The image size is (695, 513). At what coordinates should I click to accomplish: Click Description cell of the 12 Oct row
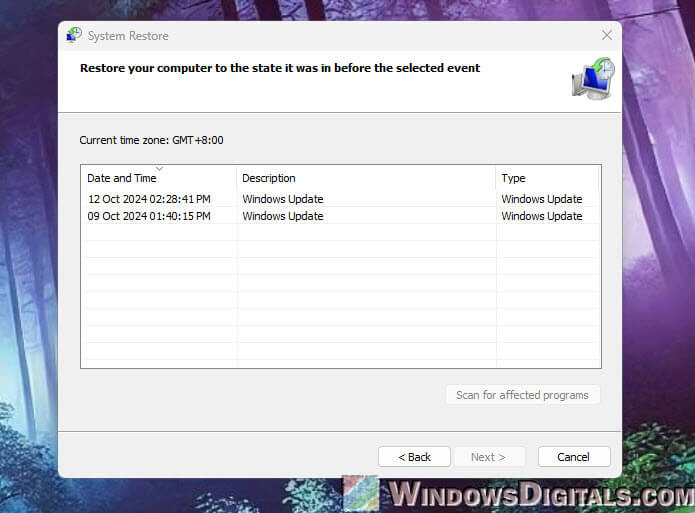(x=283, y=199)
